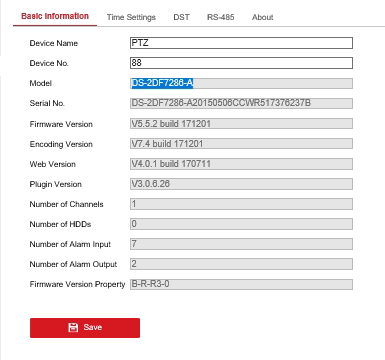Click the Web Version field V4.0.1
Viewport: 385px width, 360px height.
(x=241, y=164)
